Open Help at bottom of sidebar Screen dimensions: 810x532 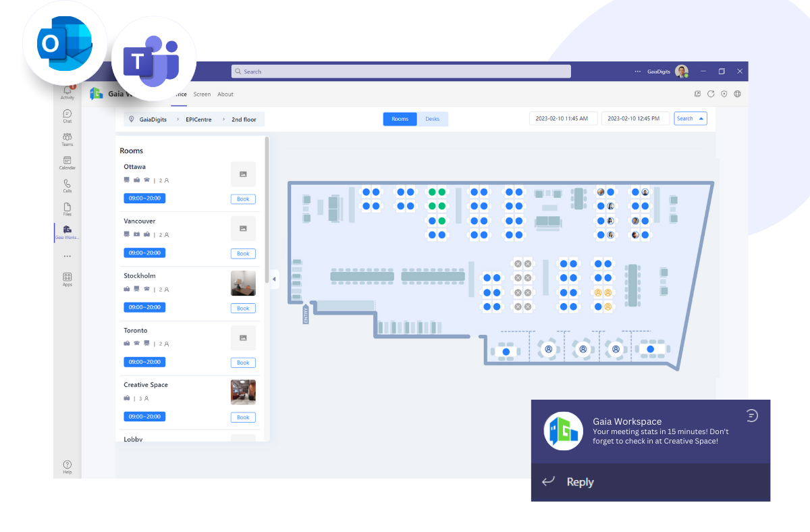tap(67, 467)
